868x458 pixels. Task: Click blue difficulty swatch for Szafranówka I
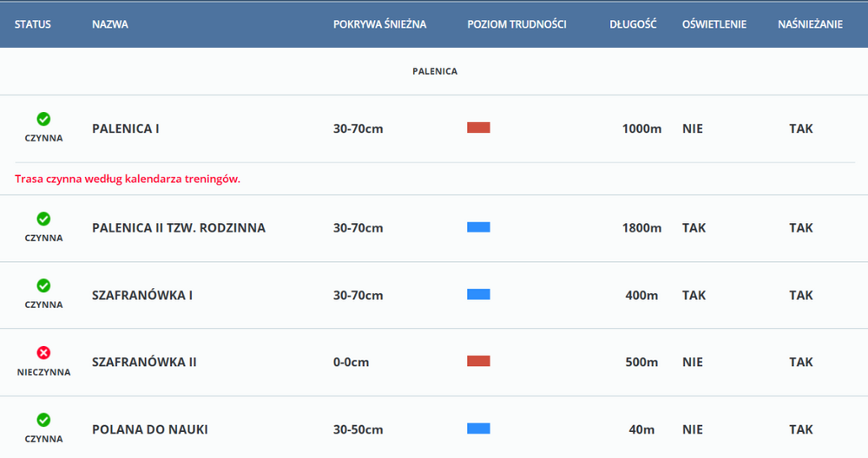pyautogui.click(x=478, y=295)
